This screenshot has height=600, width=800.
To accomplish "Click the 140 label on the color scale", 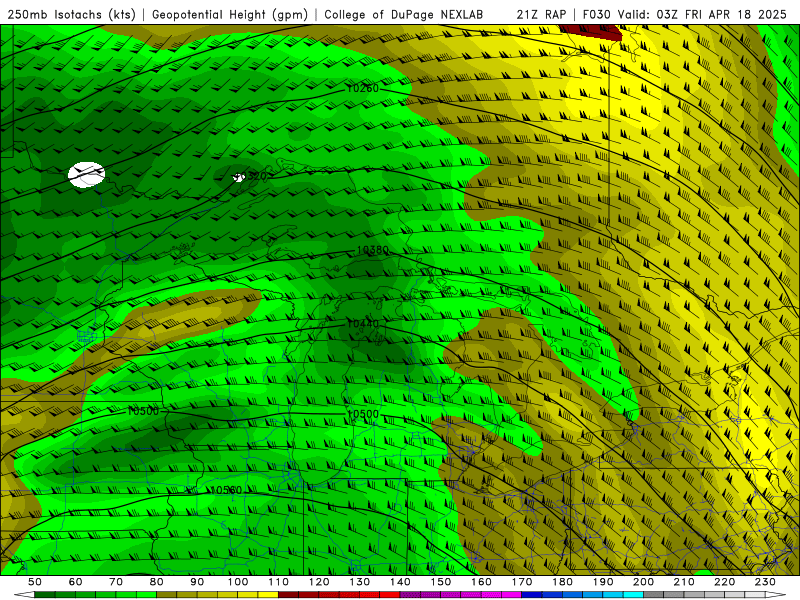I will tap(400, 582).
